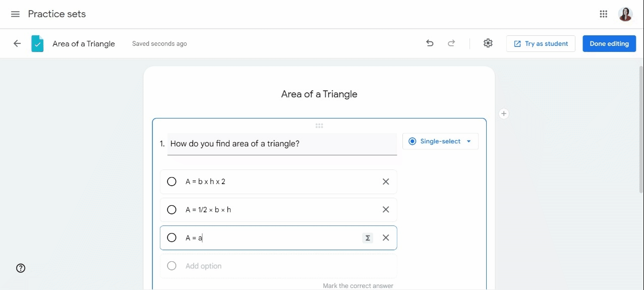Screen dimensions: 644x290
Task: Click the Add option field
Action: click(x=278, y=266)
